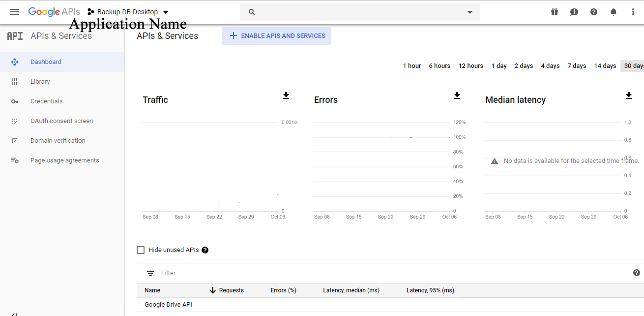Open the table help icon at right
Screen dimensions: 644x316
(637, 273)
